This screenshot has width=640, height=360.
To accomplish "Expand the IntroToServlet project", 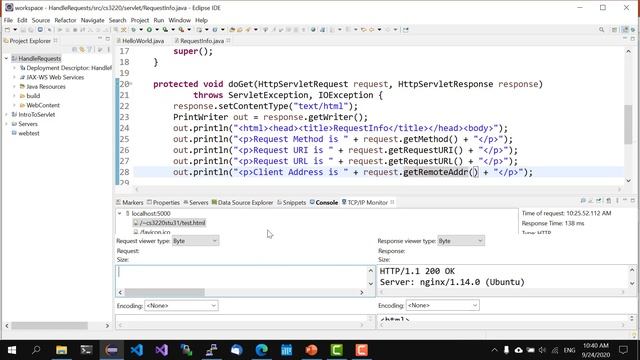I will pos(6,115).
